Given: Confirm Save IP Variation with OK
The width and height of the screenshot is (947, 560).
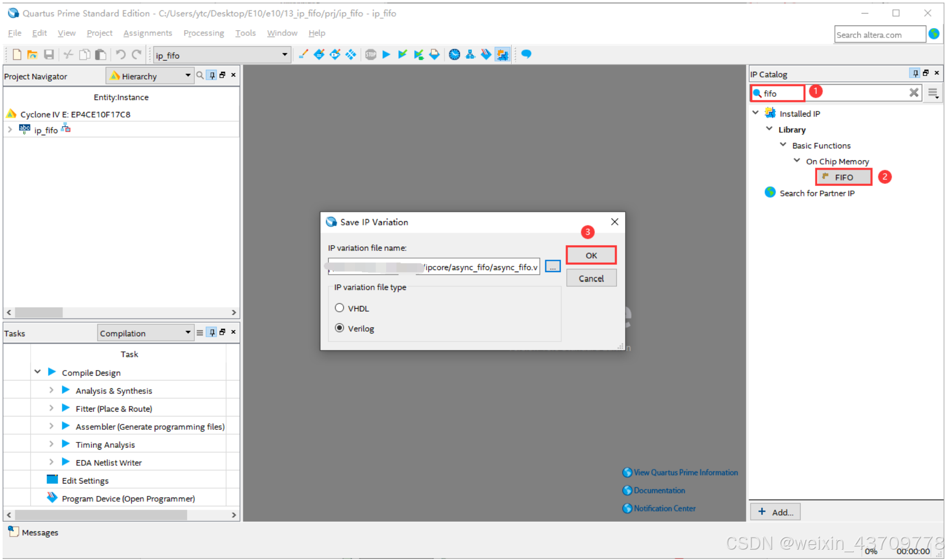Looking at the screenshot, I should (591, 256).
